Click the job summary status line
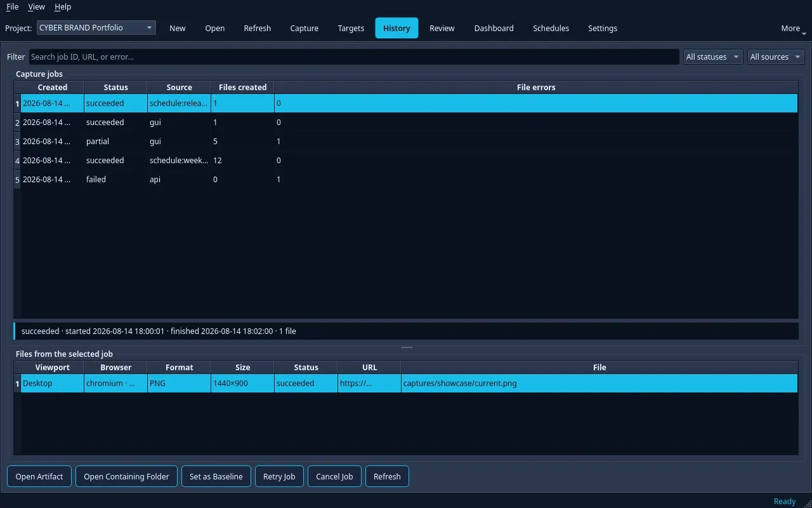 406,331
